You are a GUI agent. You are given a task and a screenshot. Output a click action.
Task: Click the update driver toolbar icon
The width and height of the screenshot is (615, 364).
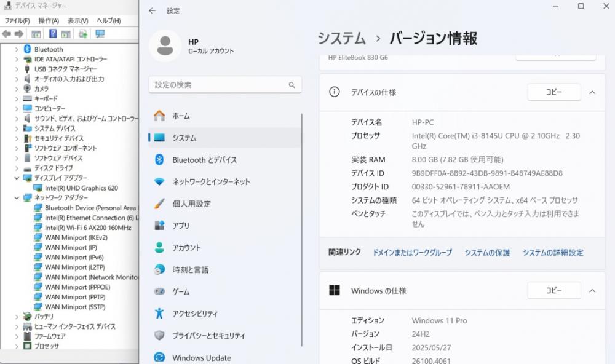point(83,34)
